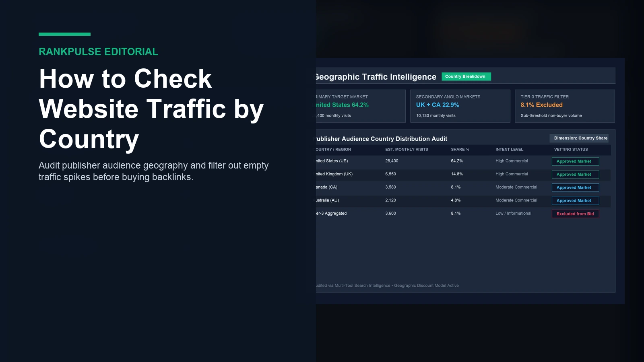Click the SECONDARY ANGLO MARKETS label

tap(448, 97)
